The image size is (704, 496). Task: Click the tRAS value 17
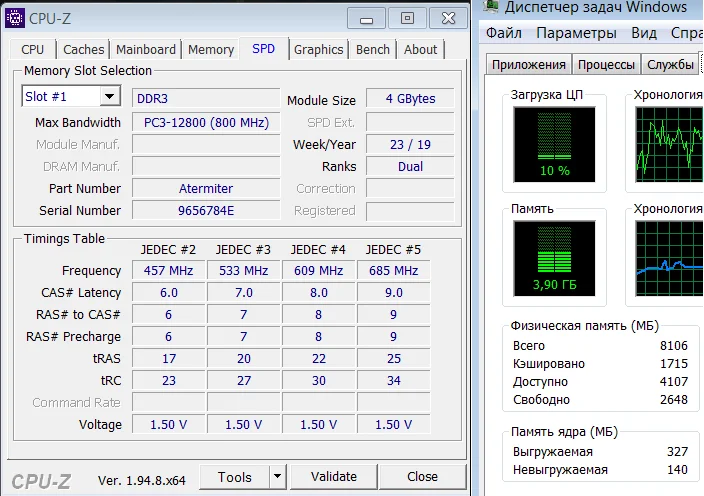coord(168,359)
